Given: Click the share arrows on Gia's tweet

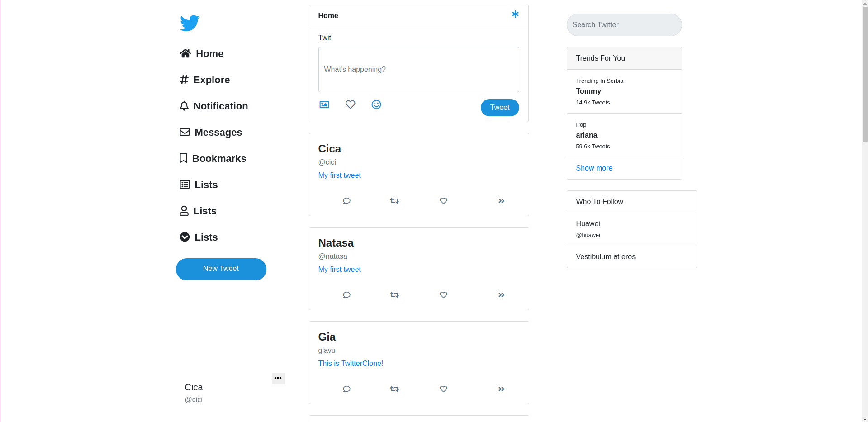Looking at the screenshot, I should [x=501, y=389].
